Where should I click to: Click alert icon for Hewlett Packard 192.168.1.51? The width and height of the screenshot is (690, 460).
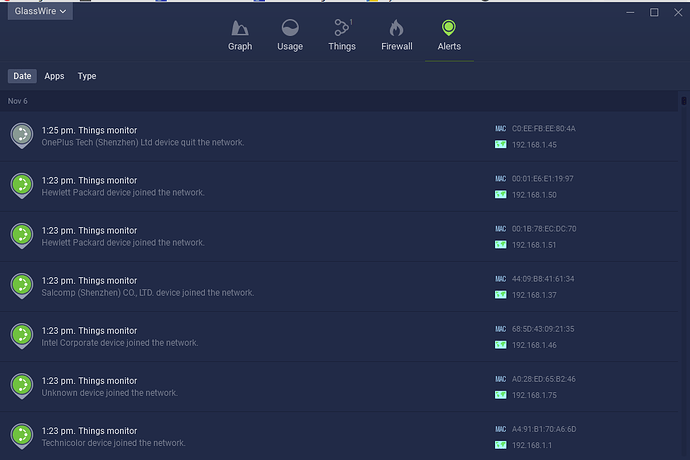pos(21,235)
